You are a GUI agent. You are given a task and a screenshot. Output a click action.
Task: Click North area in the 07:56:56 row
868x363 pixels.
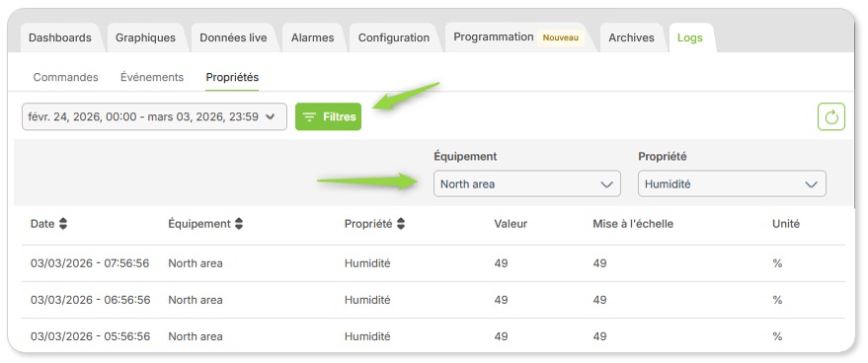pos(196,263)
